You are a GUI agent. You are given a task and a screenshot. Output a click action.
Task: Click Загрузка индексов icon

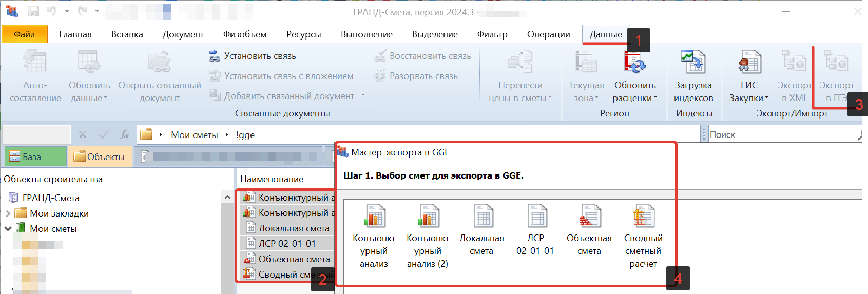tap(693, 62)
